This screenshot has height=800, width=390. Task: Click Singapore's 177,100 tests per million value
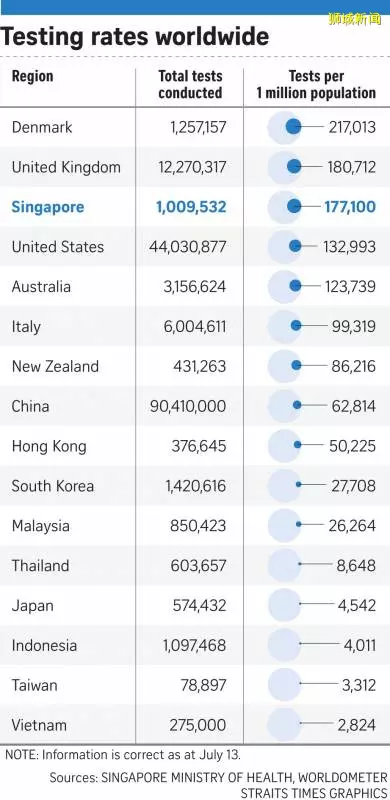coord(350,207)
